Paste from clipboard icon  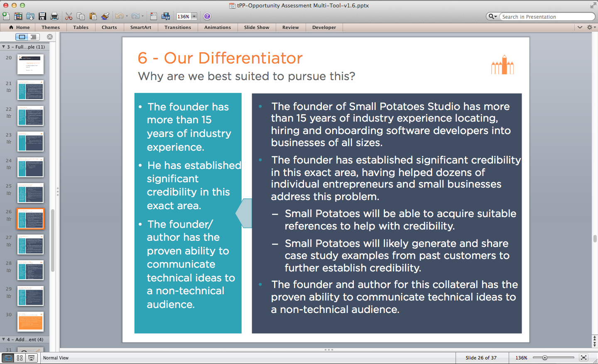coord(93,16)
